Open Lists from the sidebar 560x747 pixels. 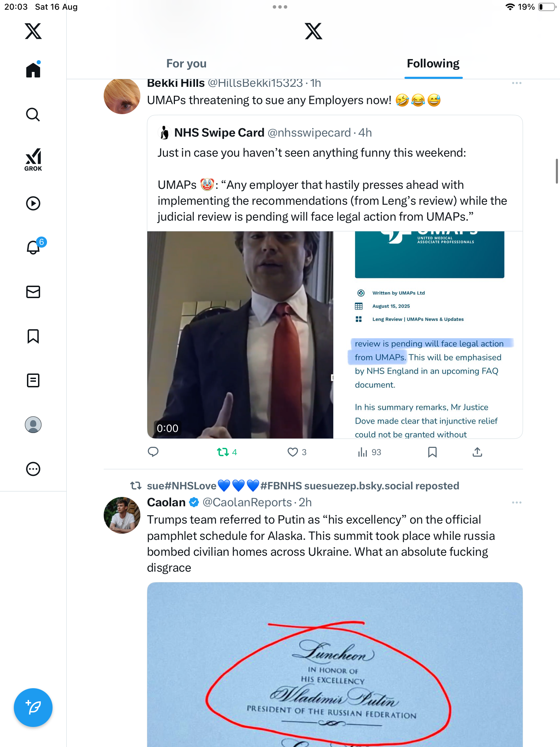point(33,380)
